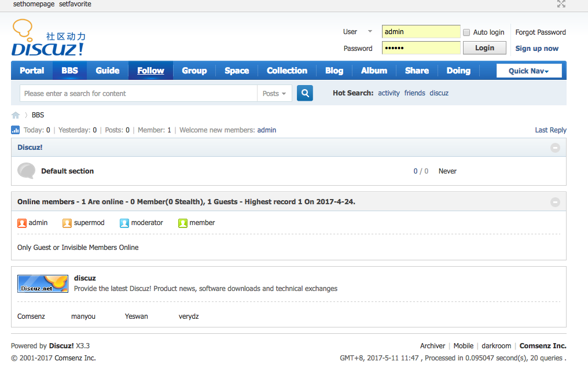The image size is (588, 383).
Task: Open the Comsenz Inc. footer link
Action: coord(543,345)
